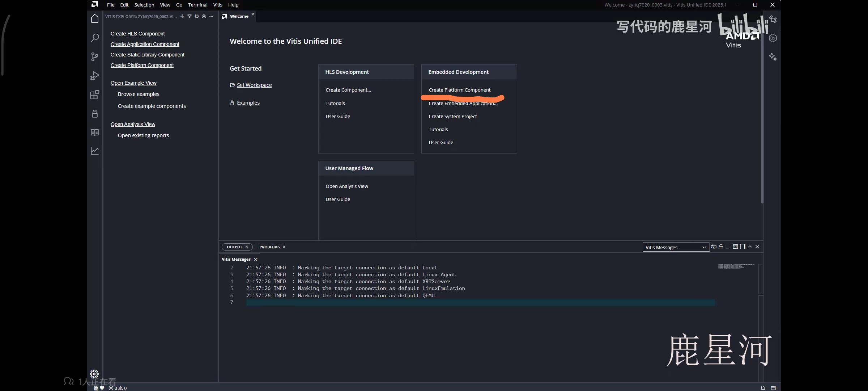
Task: Clear output with the lines icon
Action: coord(728,247)
